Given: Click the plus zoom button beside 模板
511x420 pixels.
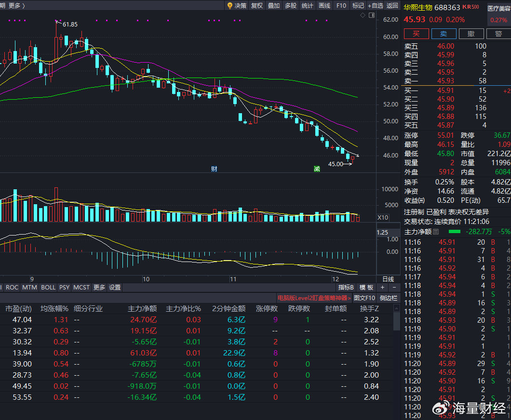Looking at the screenshot, I should click(383, 287).
